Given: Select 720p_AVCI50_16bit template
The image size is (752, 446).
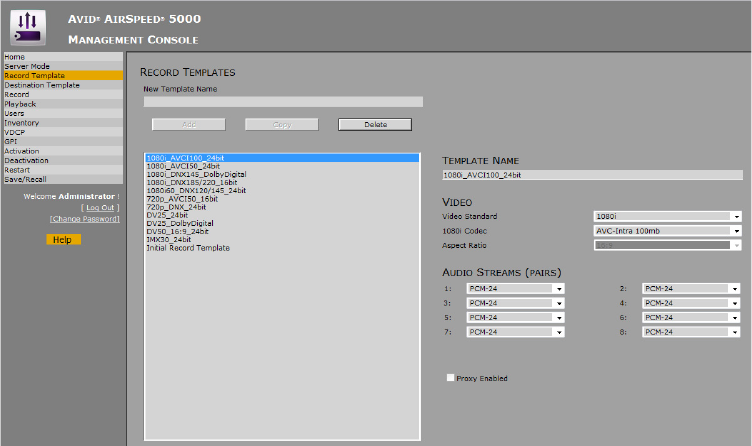Looking at the screenshot, I should [282, 199].
